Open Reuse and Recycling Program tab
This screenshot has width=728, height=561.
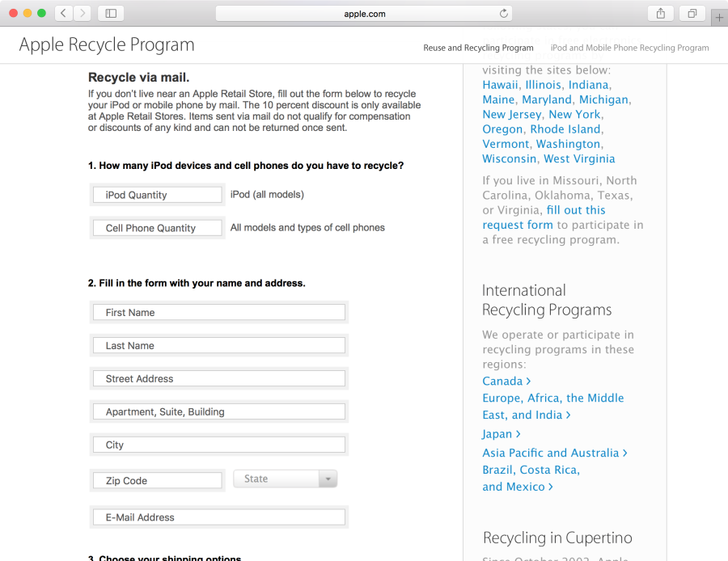coord(478,48)
